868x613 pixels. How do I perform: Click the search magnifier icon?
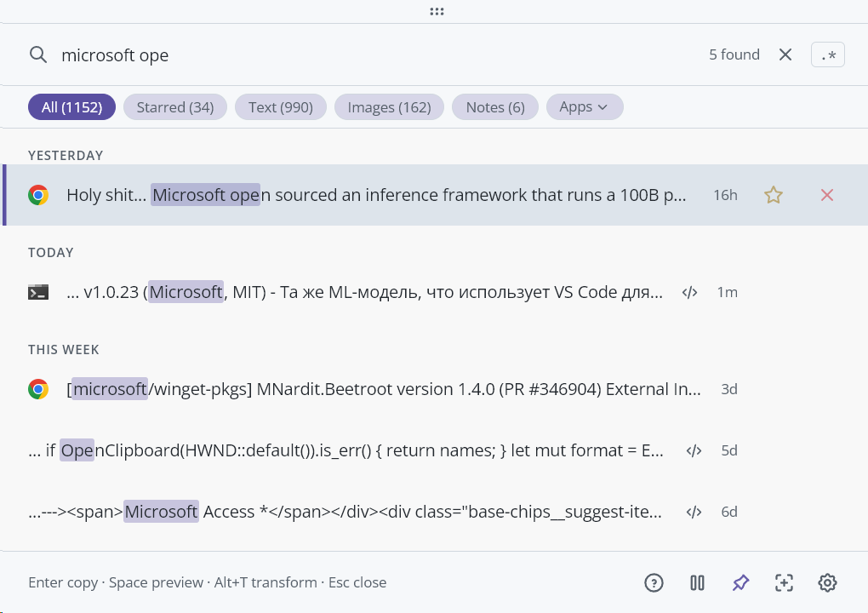click(38, 54)
